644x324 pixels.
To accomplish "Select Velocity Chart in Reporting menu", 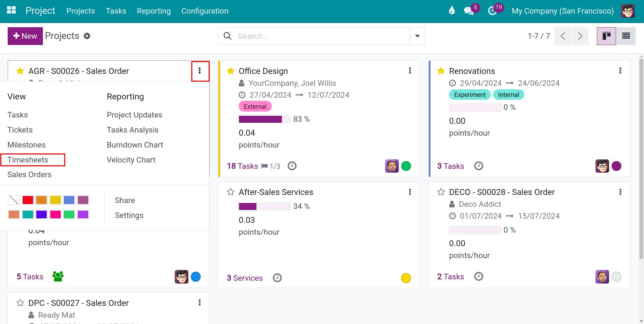I will pyautogui.click(x=131, y=160).
